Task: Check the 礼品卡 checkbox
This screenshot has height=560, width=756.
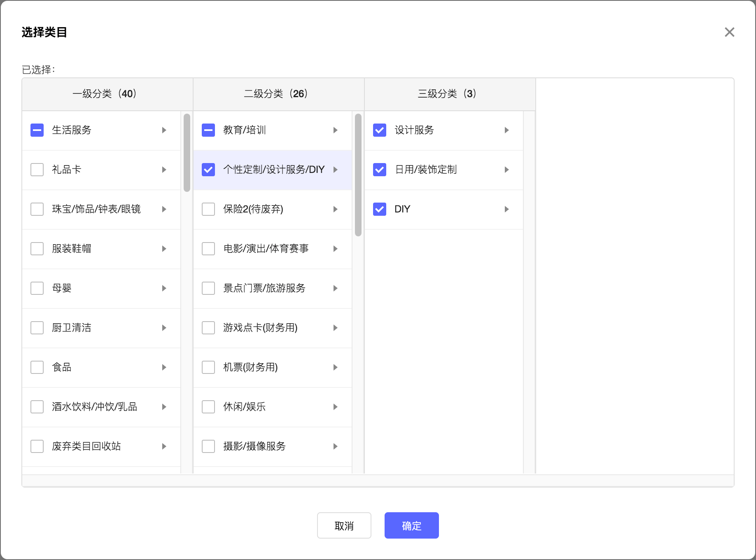Action: (37, 170)
